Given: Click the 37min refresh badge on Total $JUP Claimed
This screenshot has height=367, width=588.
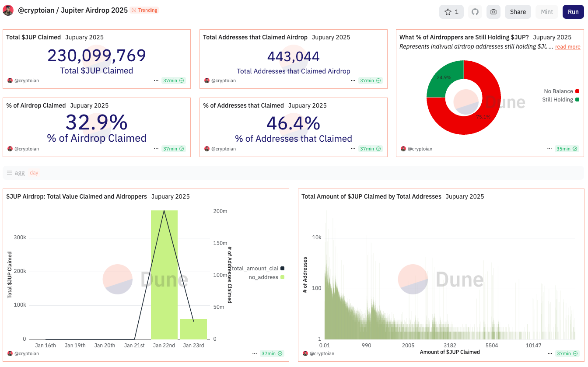Looking at the screenshot, I should (174, 80).
